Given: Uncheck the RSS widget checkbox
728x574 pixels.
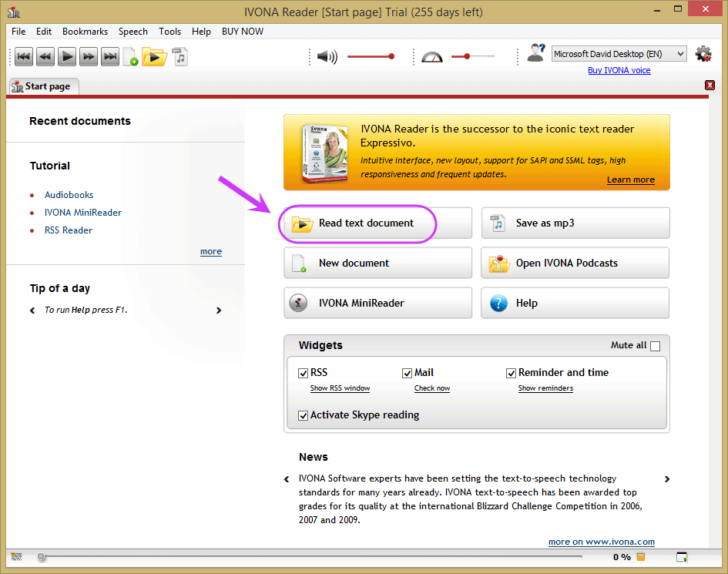Looking at the screenshot, I should point(304,373).
